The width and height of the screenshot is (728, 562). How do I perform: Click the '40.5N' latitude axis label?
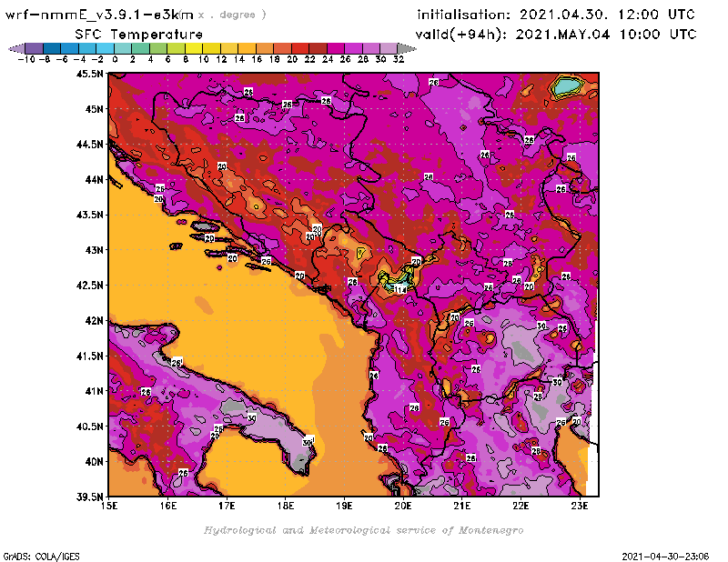click(89, 427)
